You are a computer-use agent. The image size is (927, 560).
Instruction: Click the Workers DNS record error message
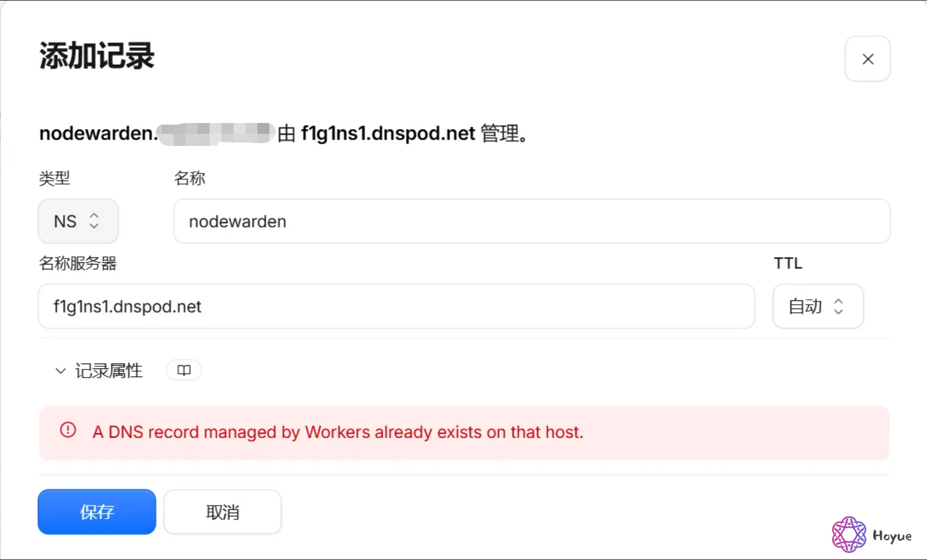click(x=338, y=432)
